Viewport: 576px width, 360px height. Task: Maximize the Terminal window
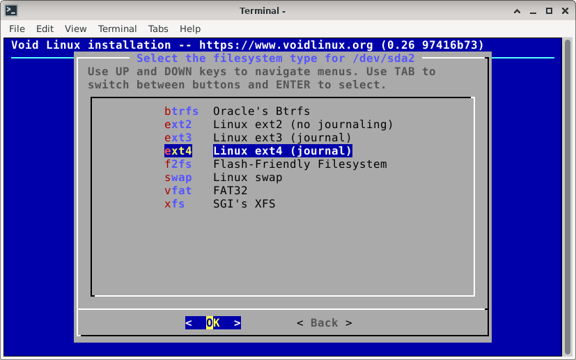point(549,11)
